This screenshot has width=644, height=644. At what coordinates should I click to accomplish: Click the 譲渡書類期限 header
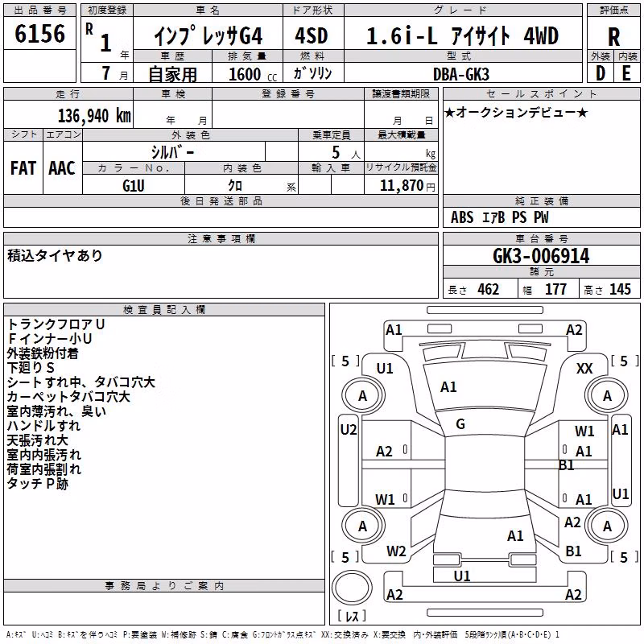point(401,93)
